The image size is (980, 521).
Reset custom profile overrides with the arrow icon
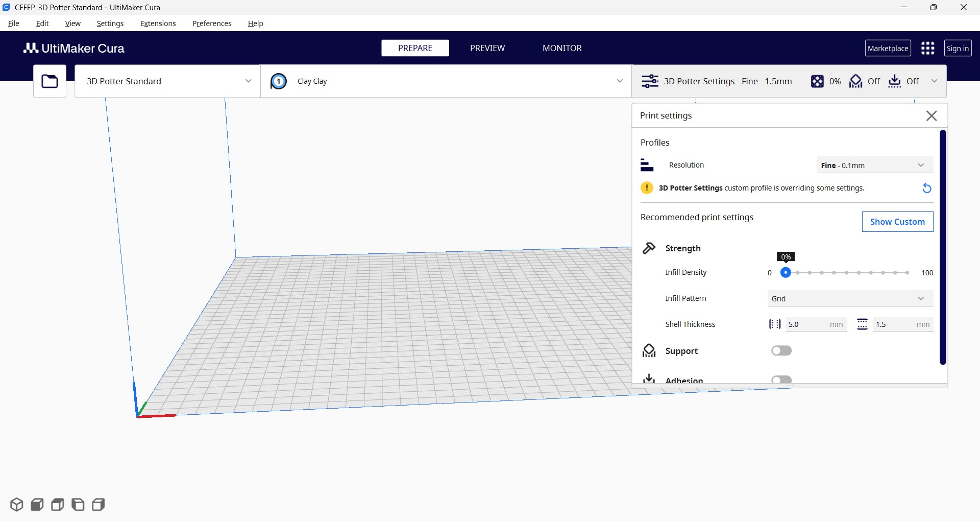(927, 188)
